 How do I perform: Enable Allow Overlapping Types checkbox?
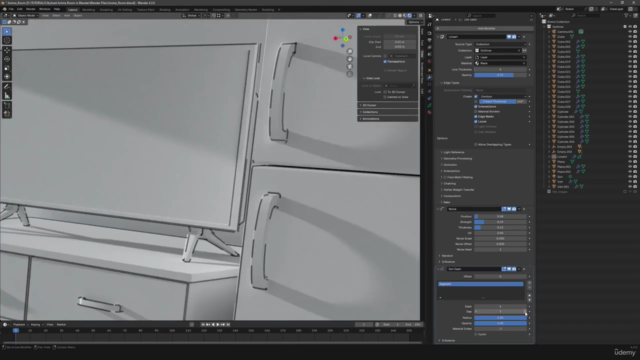[476, 144]
